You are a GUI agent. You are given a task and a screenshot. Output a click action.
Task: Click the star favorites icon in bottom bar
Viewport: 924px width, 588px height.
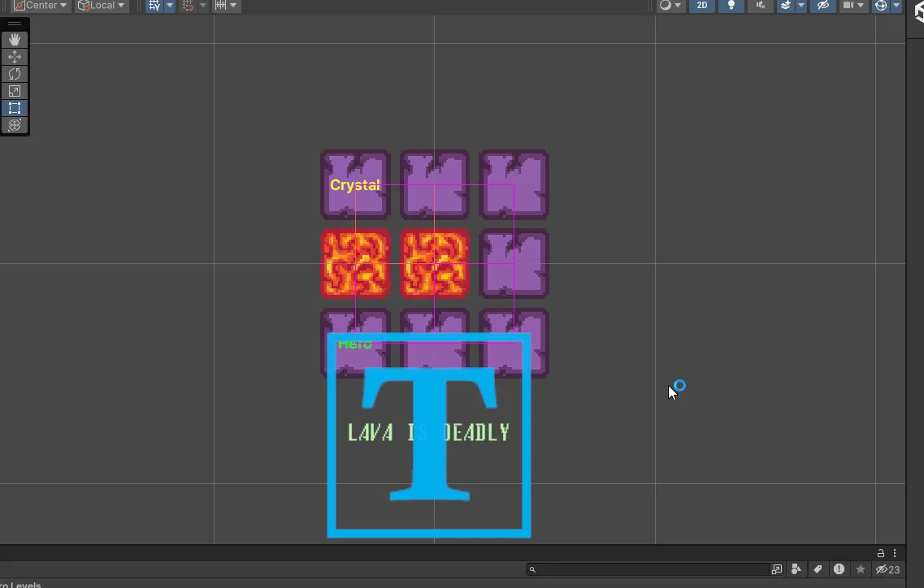[861, 569]
